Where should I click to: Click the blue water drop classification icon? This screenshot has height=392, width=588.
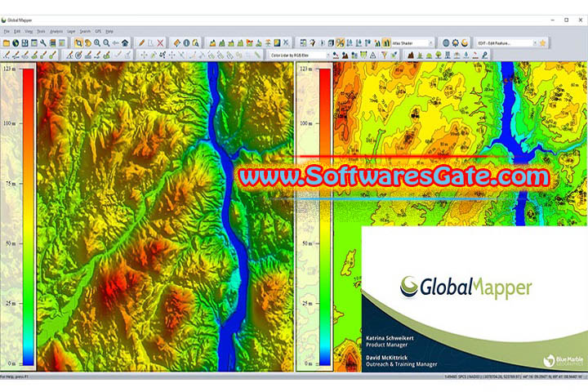click(466, 56)
